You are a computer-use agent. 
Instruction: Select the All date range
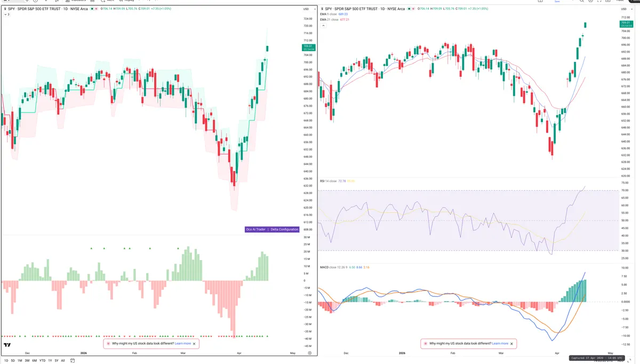pos(63,360)
